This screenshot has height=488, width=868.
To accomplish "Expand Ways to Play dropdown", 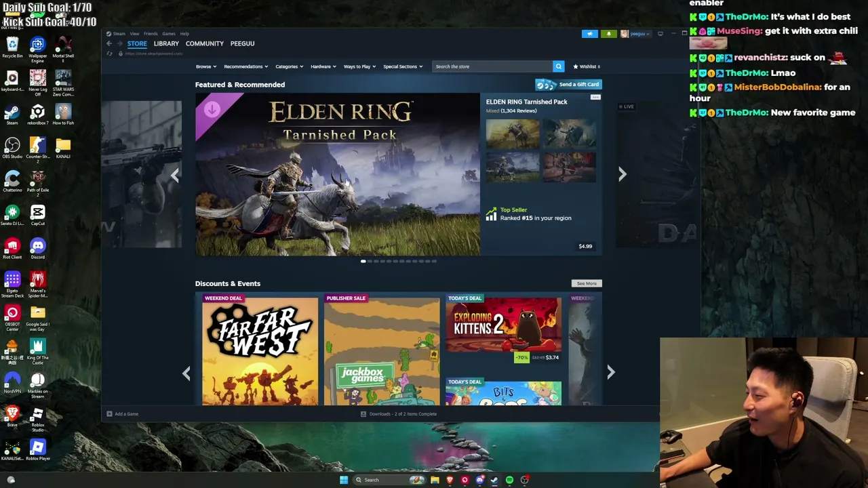I will pyautogui.click(x=359, y=66).
